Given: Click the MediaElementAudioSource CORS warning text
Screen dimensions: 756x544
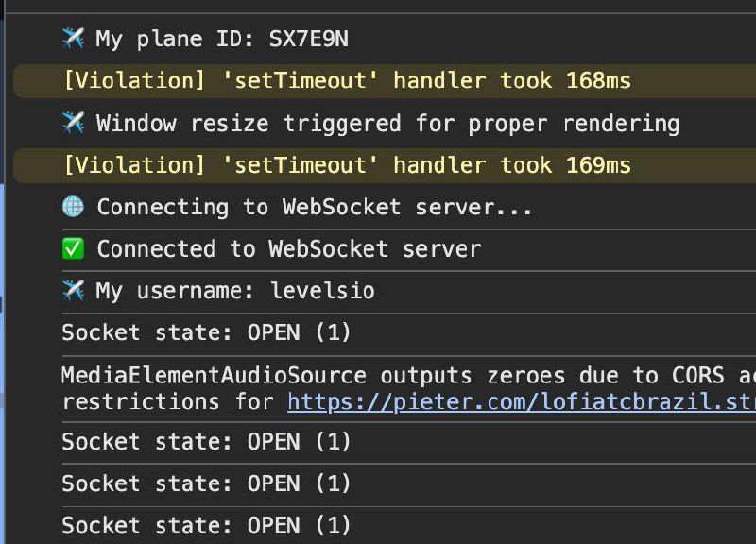Looking at the screenshot, I should [408, 388].
